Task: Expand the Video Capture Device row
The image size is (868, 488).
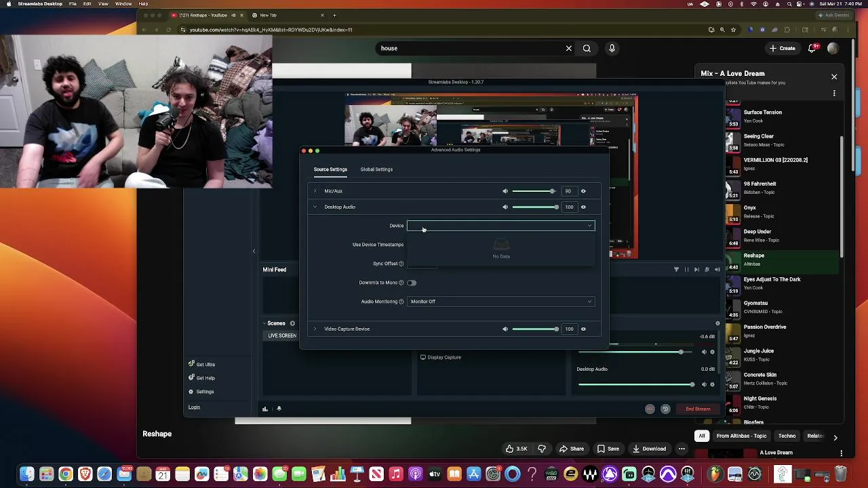Action: click(x=315, y=329)
